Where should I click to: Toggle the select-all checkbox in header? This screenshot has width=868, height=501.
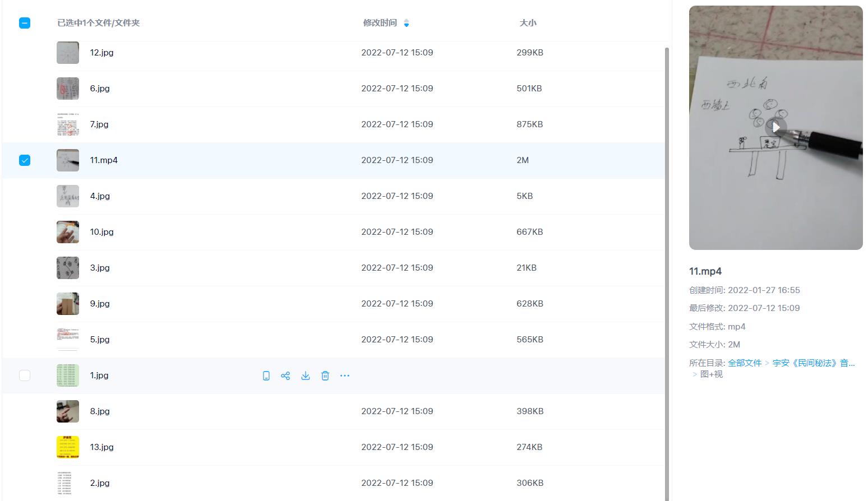coord(25,23)
